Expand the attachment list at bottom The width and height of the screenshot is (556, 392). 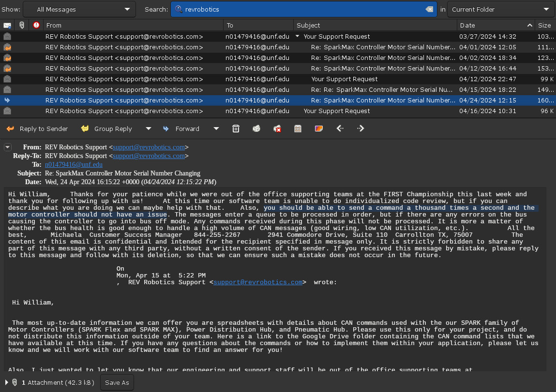click(7, 382)
